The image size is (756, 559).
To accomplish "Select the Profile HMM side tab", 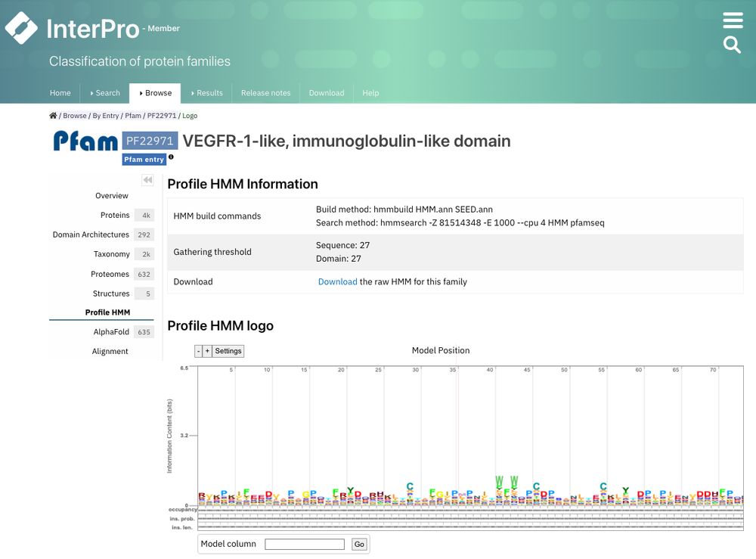I will tap(107, 312).
